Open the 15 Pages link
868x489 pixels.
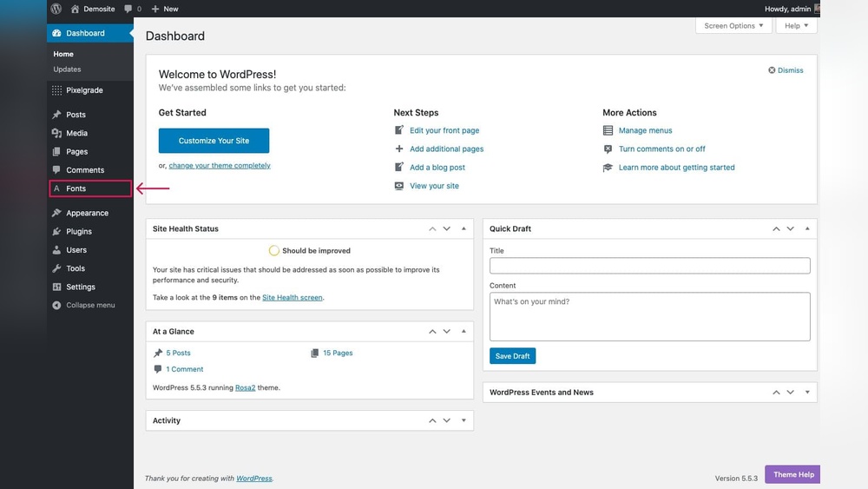point(338,353)
